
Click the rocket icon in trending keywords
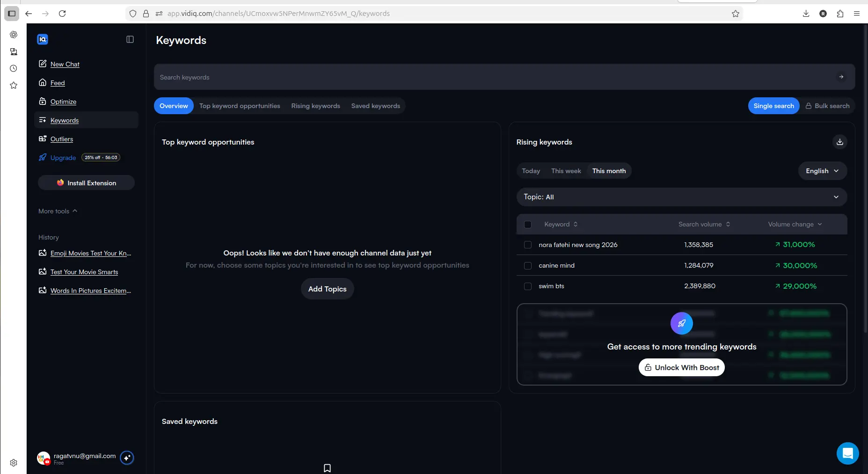(x=682, y=323)
